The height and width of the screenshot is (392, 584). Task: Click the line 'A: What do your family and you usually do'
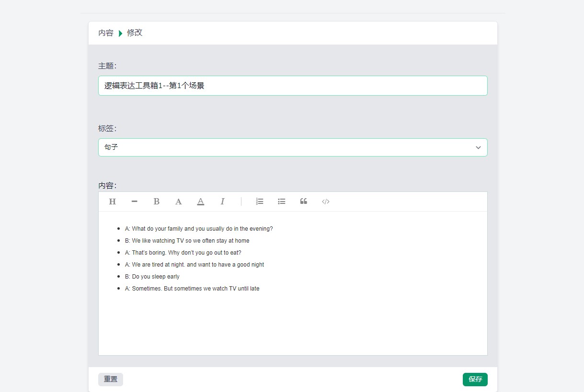point(199,229)
